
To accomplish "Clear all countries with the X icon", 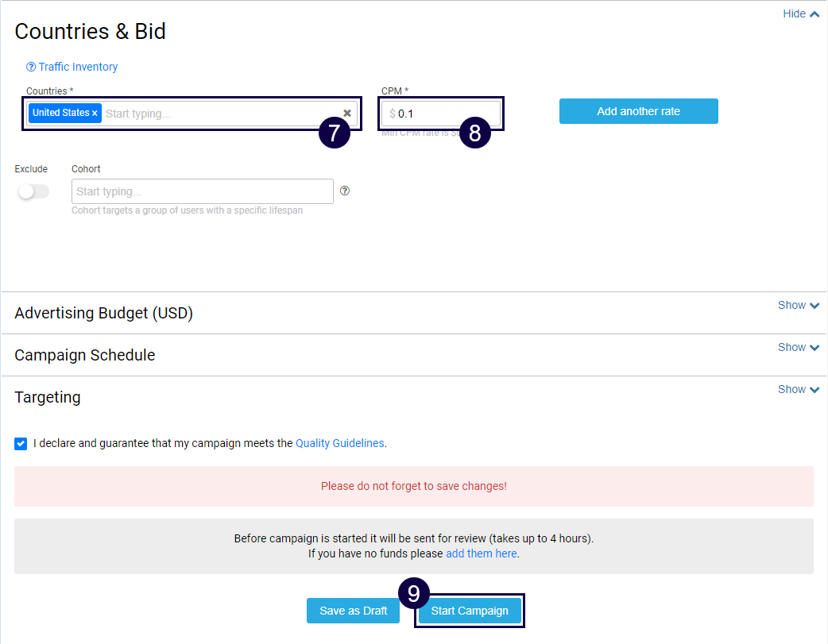I will (347, 114).
